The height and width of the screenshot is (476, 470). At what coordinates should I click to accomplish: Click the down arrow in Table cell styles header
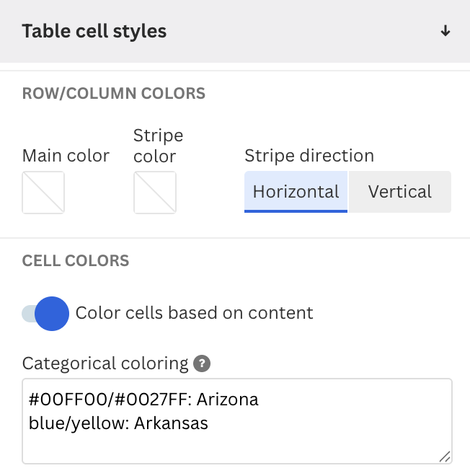[445, 31]
